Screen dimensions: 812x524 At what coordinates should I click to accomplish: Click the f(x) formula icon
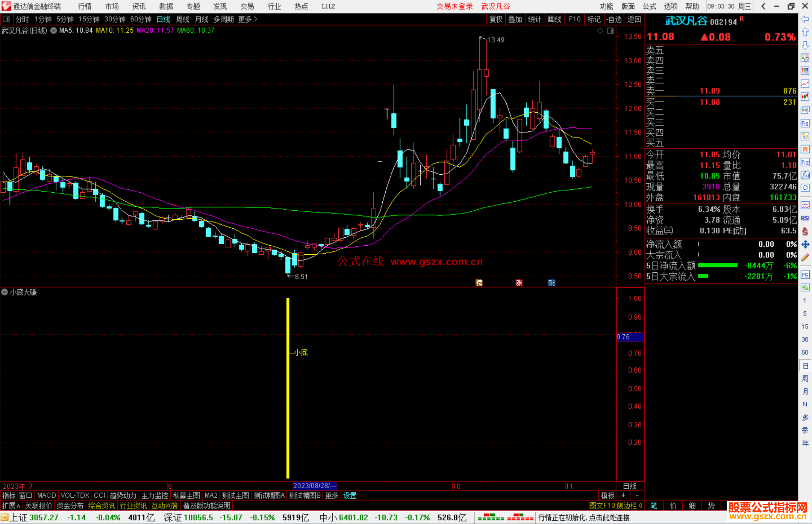805,175
